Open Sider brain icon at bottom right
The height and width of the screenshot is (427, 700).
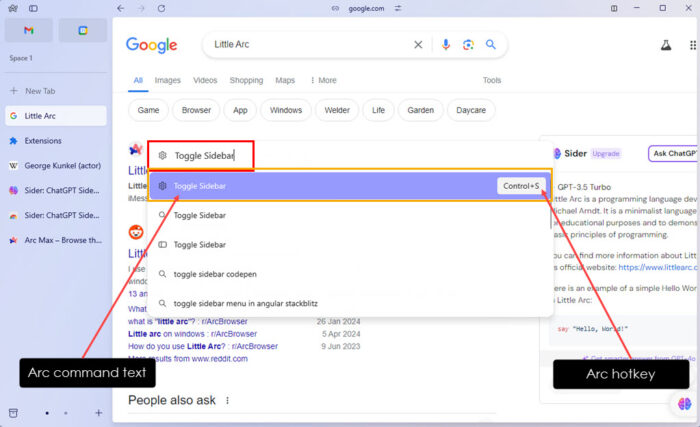[684, 404]
